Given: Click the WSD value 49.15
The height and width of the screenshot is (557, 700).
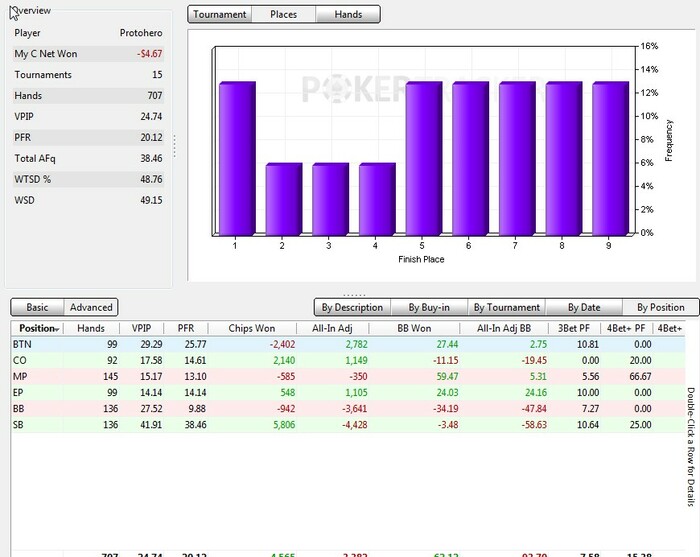Looking at the screenshot, I should click(151, 200).
